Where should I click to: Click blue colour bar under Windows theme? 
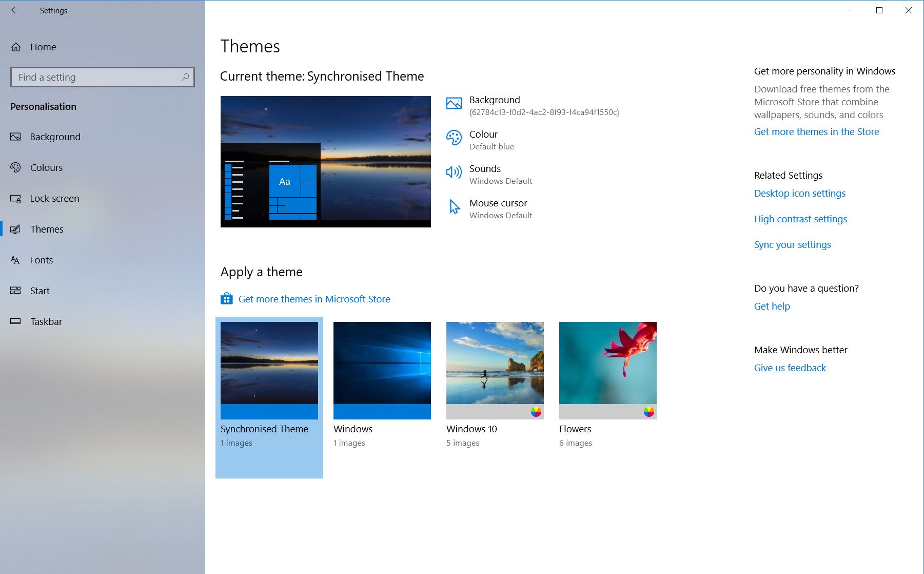[x=382, y=412]
